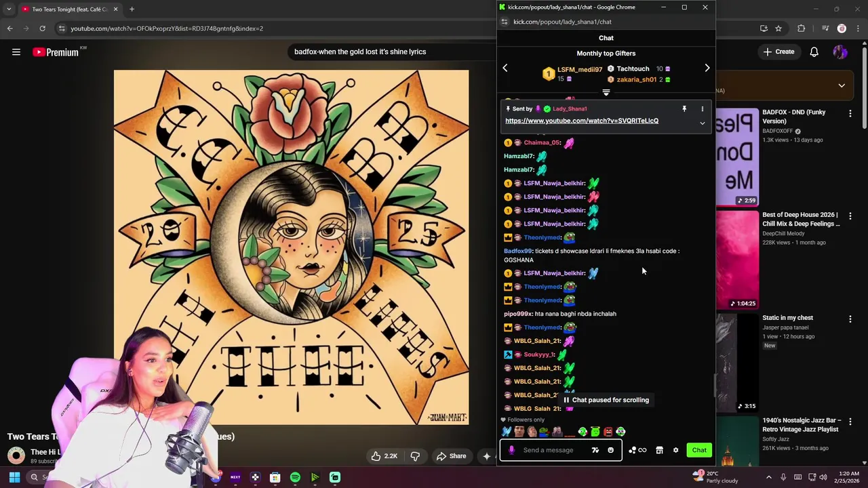Expand the pinned message chevron
This screenshot has height=488, width=868.
tap(703, 123)
